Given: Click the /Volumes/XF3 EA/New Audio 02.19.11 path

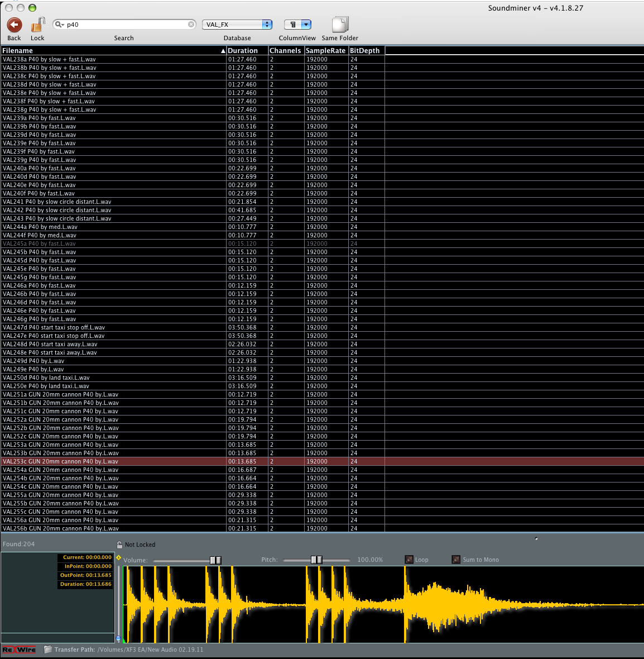Looking at the screenshot, I should tap(150, 650).
